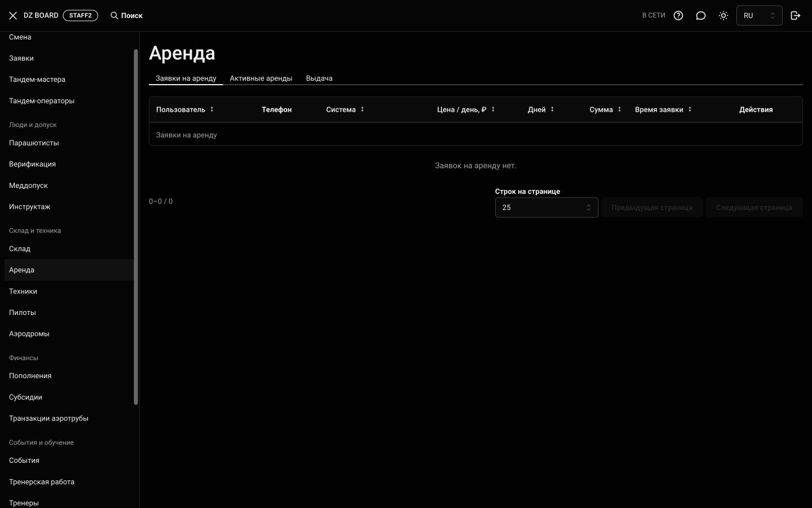Navigate to Верификация page
The image size is (812, 508).
(x=69, y=164)
